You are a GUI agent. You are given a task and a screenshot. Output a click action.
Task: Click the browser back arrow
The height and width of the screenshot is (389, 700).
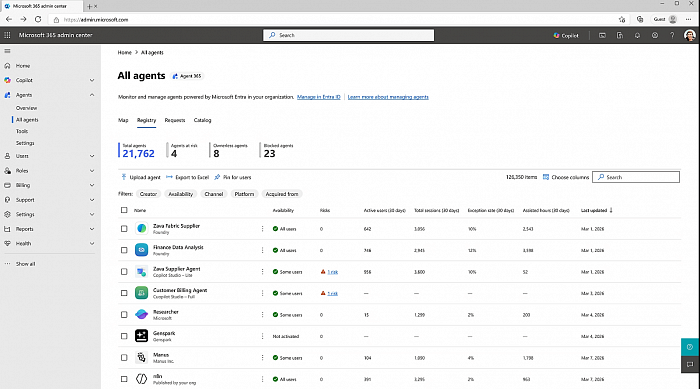[9, 19]
